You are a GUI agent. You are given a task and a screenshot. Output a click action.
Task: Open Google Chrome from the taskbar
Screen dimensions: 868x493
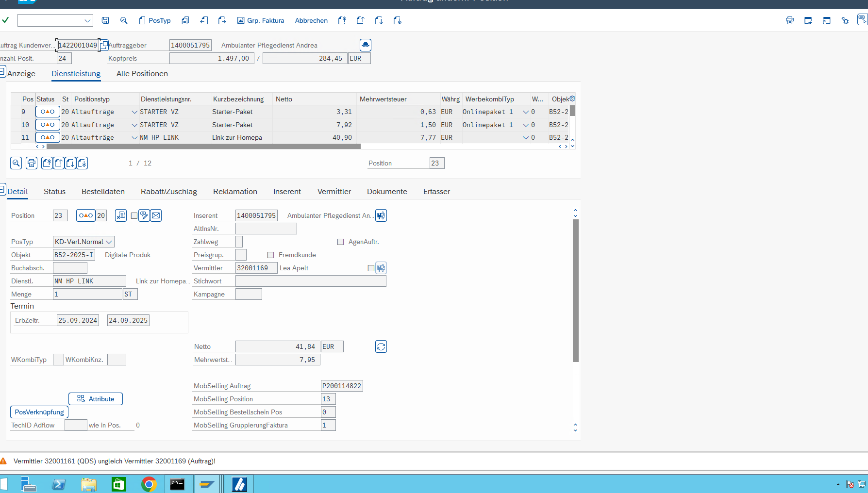click(x=149, y=484)
